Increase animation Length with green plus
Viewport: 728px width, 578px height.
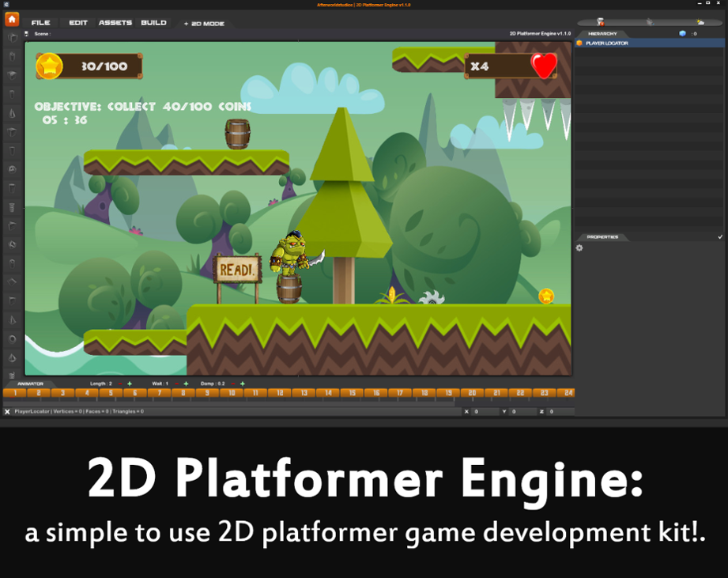point(130,383)
